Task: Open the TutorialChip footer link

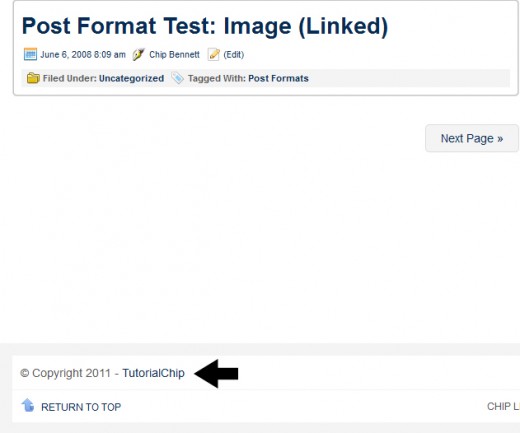Action: [153, 373]
